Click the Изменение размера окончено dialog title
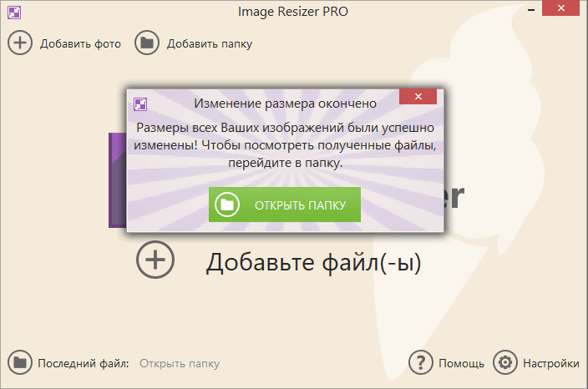588x389 pixels. [285, 104]
